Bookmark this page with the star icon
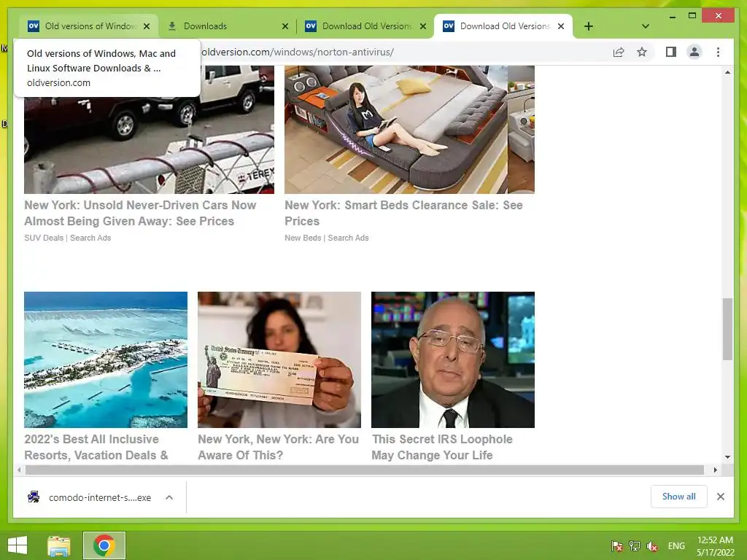 coord(642,52)
